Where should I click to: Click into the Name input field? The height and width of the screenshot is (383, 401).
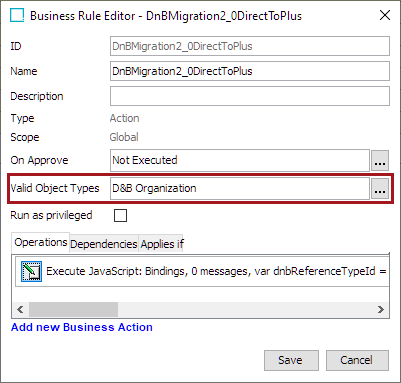(x=250, y=71)
